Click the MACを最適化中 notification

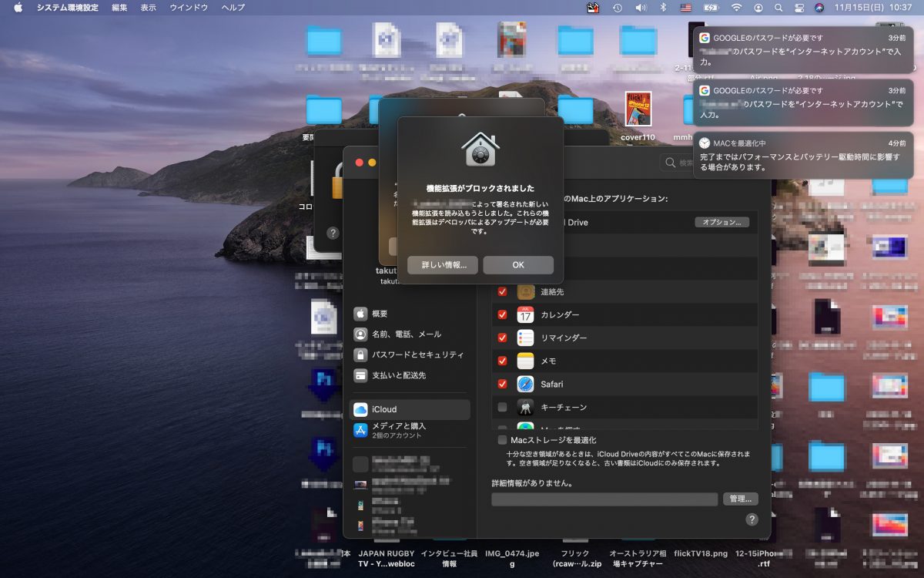click(803, 155)
